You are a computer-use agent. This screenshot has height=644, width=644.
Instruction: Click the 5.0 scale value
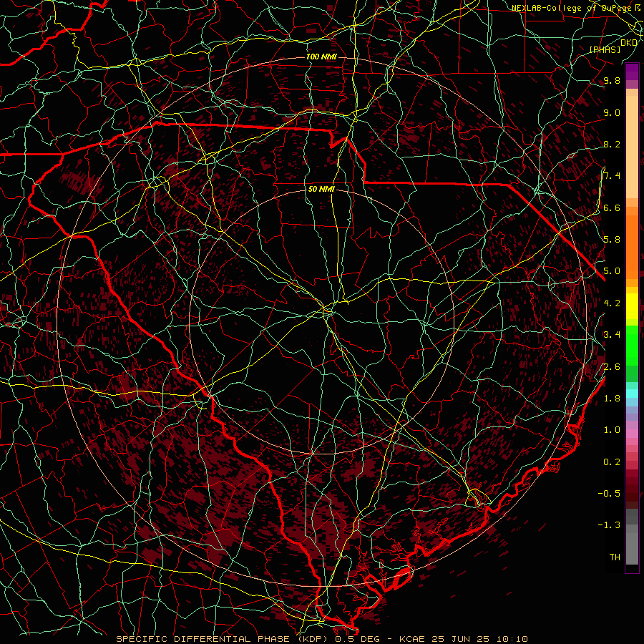(612, 271)
